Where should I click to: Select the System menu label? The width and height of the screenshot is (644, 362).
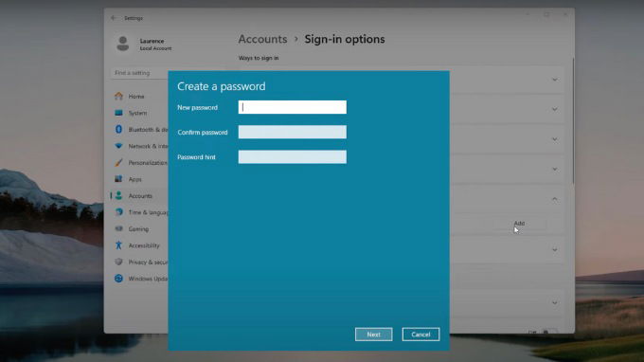pos(137,113)
